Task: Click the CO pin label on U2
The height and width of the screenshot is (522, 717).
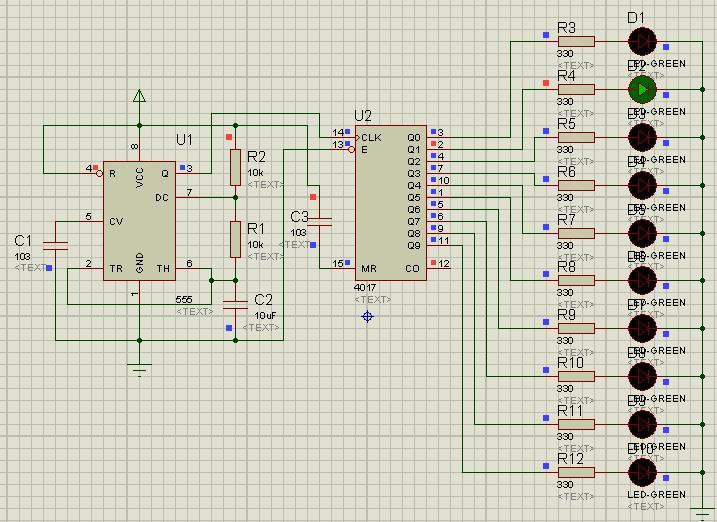Action: 412,268
